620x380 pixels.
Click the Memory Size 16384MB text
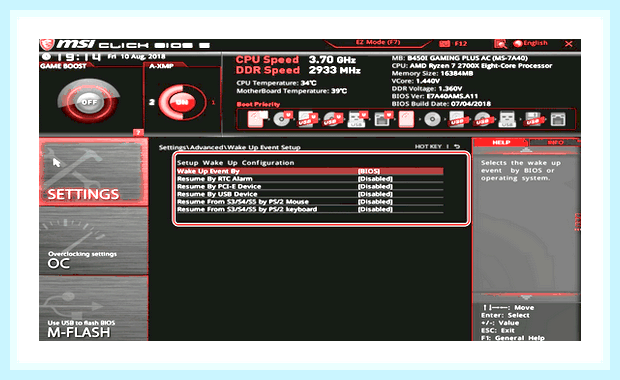432,73
